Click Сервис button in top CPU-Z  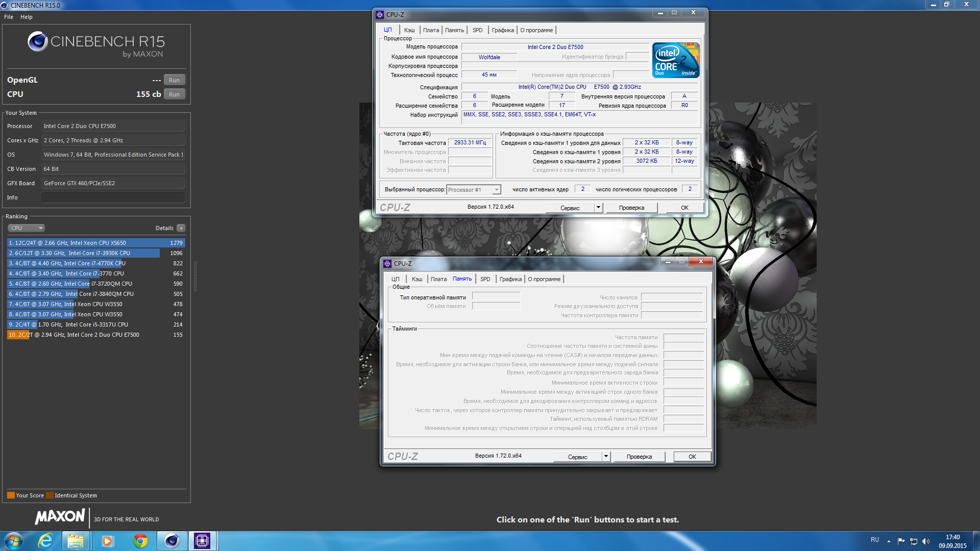pos(570,208)
